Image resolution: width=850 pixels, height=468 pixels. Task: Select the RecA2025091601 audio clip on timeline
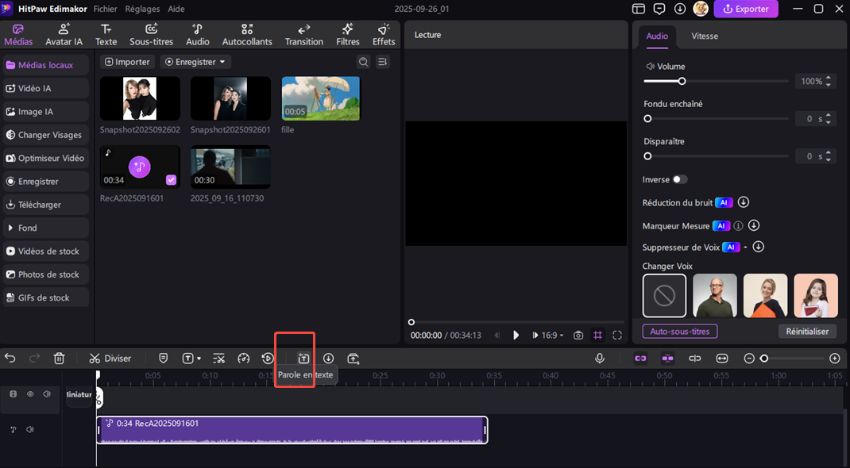292,430
